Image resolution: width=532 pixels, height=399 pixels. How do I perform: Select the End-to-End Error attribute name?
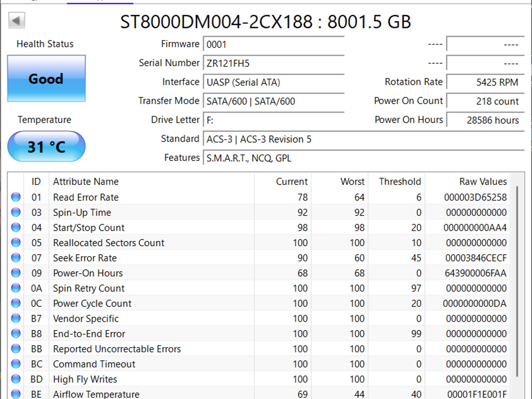(89, 334)
